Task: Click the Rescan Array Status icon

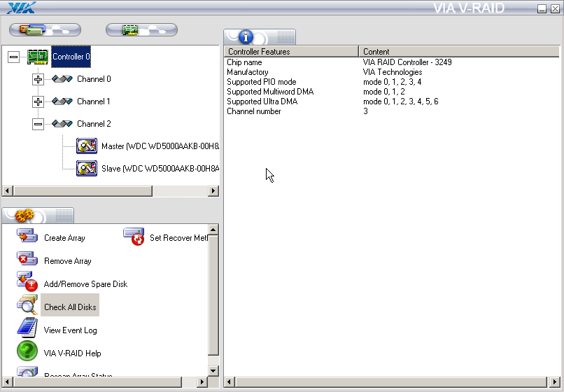Action: (27, 372)
